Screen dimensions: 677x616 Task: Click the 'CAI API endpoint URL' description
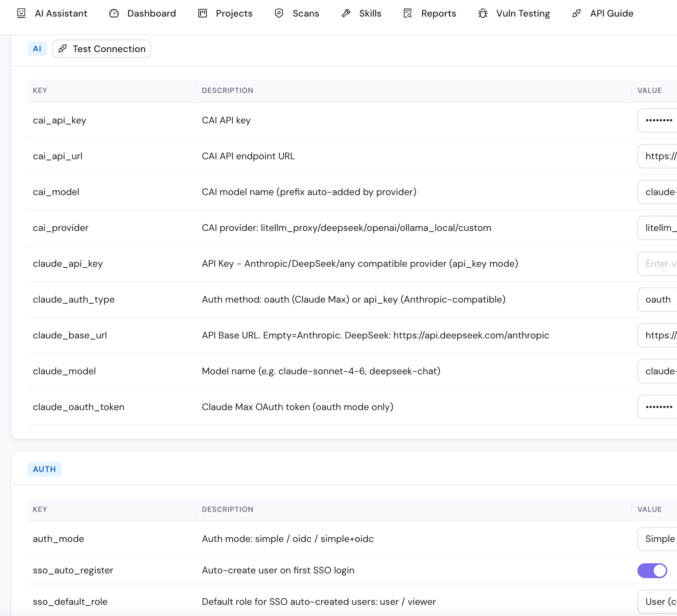pyautogui.click(x=248, y=156)
